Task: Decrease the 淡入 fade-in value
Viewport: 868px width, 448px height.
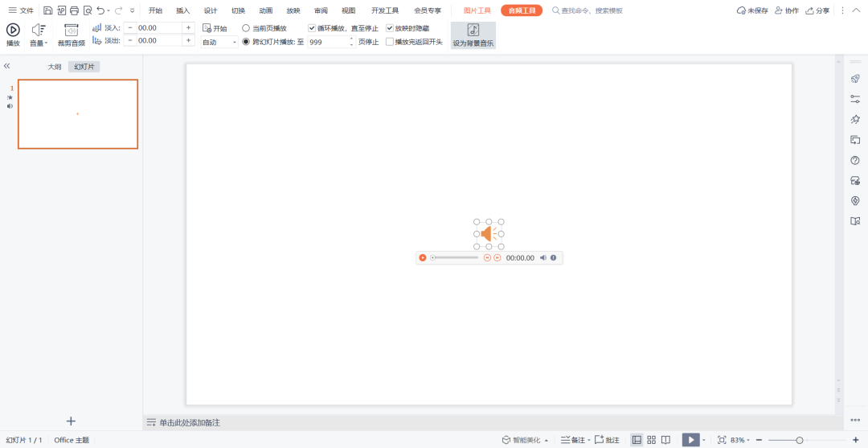Action: point(130,27)
